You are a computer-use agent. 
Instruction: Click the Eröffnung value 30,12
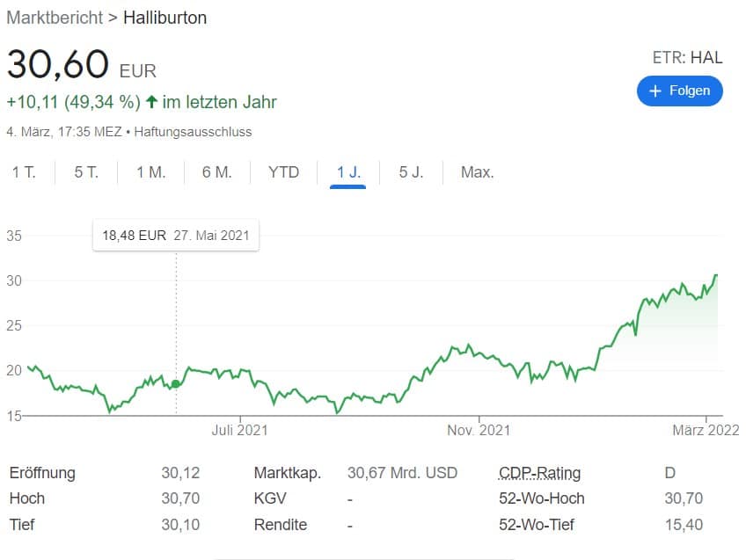[180, 473]
